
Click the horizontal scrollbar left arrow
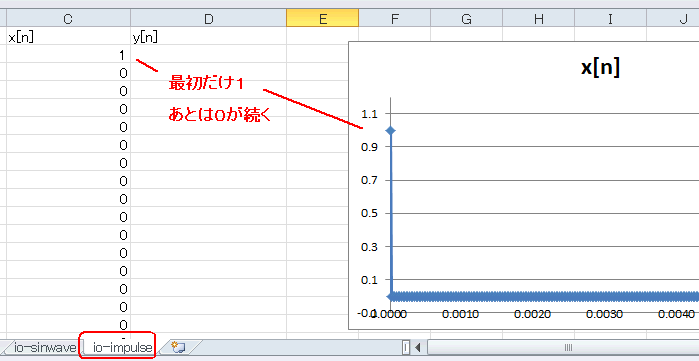(x=418, y=347)
